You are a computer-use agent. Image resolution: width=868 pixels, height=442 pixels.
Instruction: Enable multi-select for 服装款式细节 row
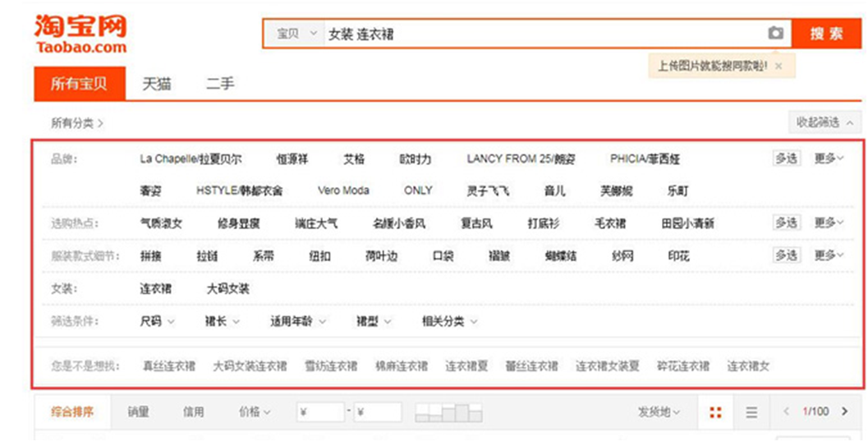point(786,256)
